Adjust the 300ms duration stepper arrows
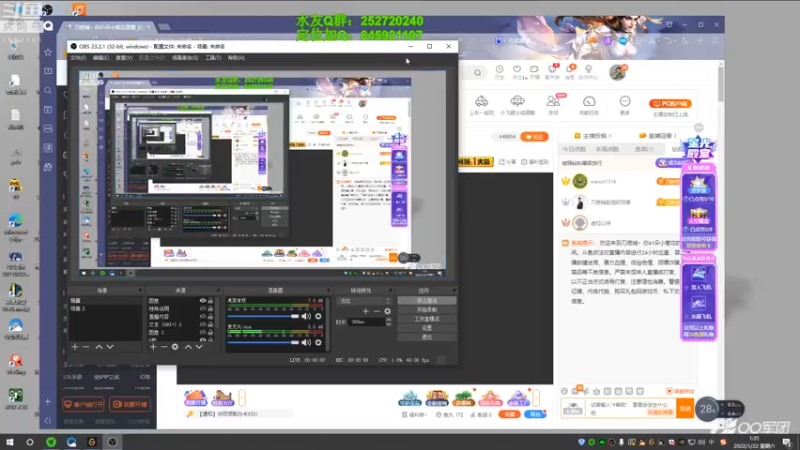800x450 pixels. coord(388,322)
